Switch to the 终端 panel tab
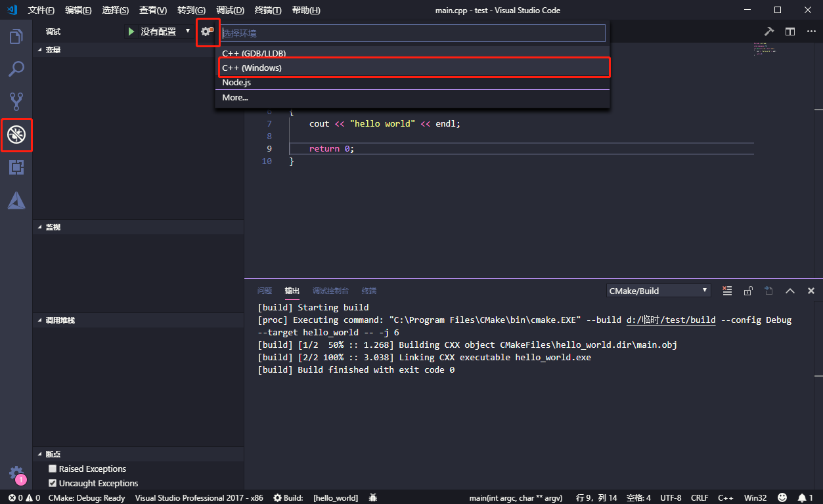The image size is (823, 504). (x=369, y=291)
